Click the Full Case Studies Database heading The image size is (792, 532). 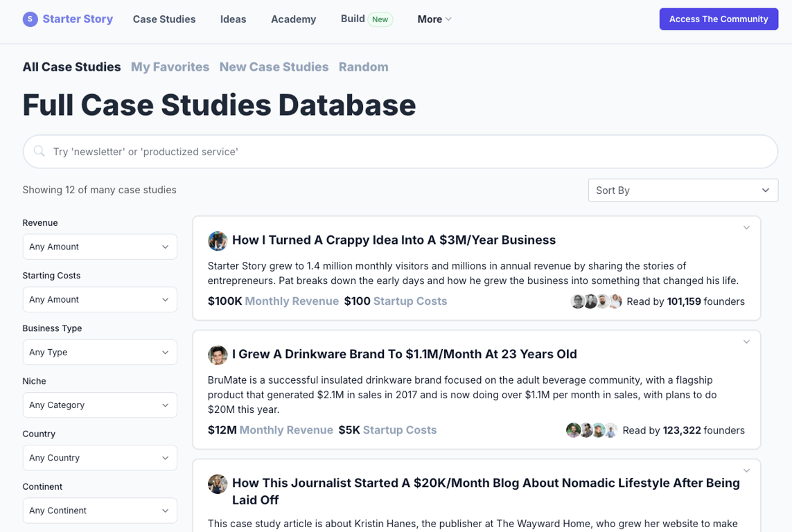[219, 105]
